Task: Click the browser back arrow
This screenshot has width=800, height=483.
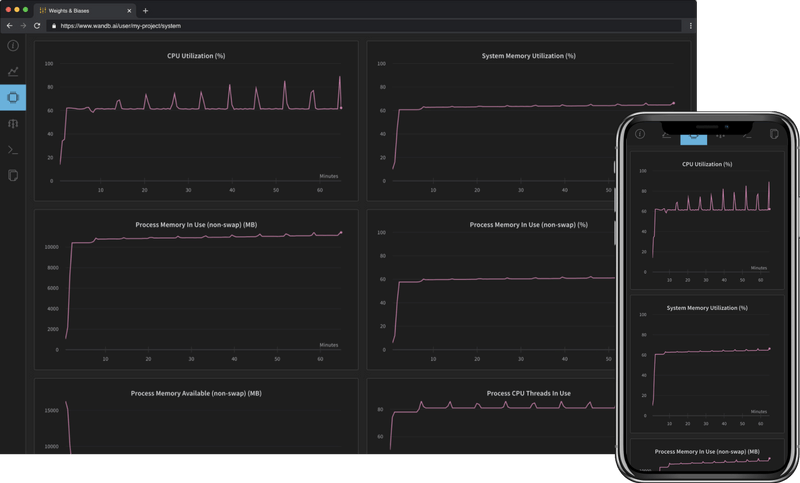Action: [x=10, y=25]
